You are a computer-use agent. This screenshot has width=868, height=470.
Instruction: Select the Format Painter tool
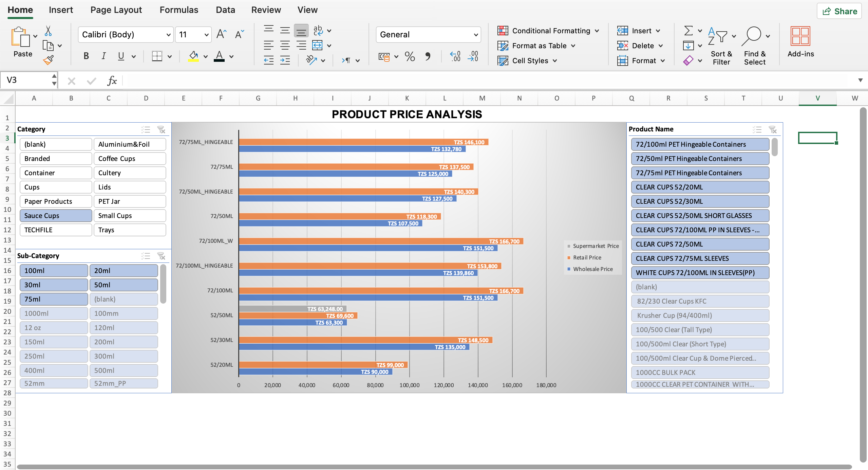48,60
